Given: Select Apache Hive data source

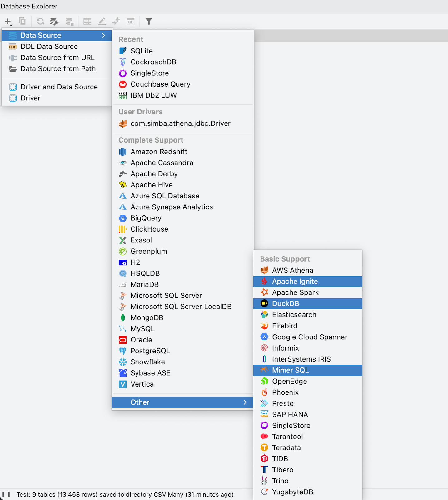Looking at the screenshot, I should pos(183,185).
